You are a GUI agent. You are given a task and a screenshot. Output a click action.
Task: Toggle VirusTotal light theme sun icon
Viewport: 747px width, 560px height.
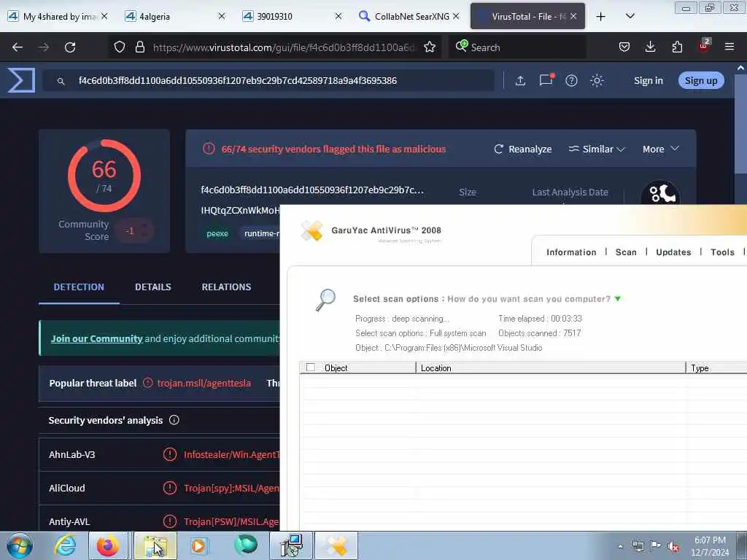pyautogui.click(x=597, y=80)
